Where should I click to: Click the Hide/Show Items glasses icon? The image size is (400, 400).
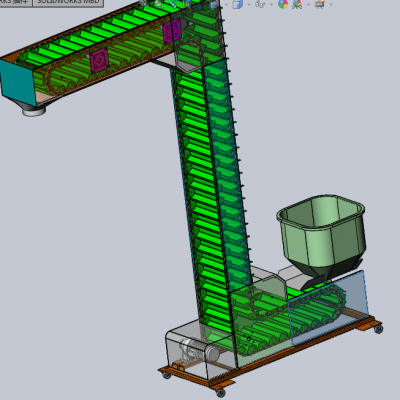260,4
